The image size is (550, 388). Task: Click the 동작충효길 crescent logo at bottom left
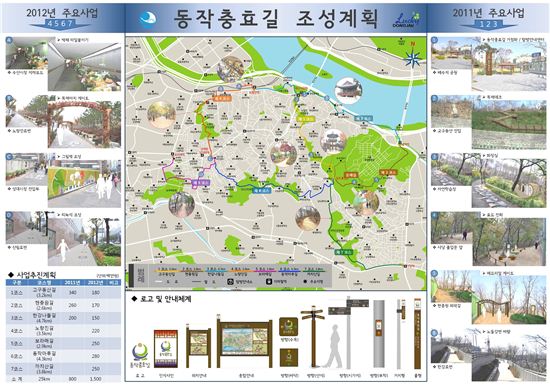click(x=141, y=355)
